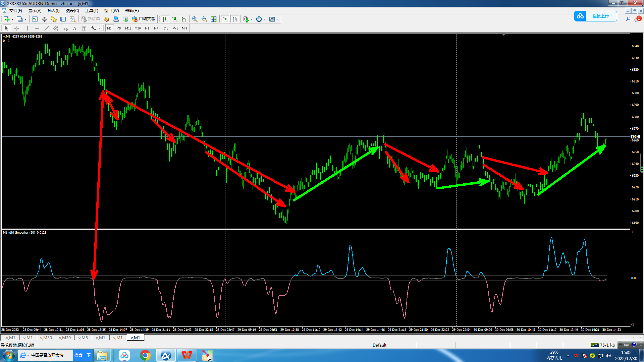Viewport: 644px width, 362px height.
Task: Toggle chart auto scroll
Action: tap(225, 19)
